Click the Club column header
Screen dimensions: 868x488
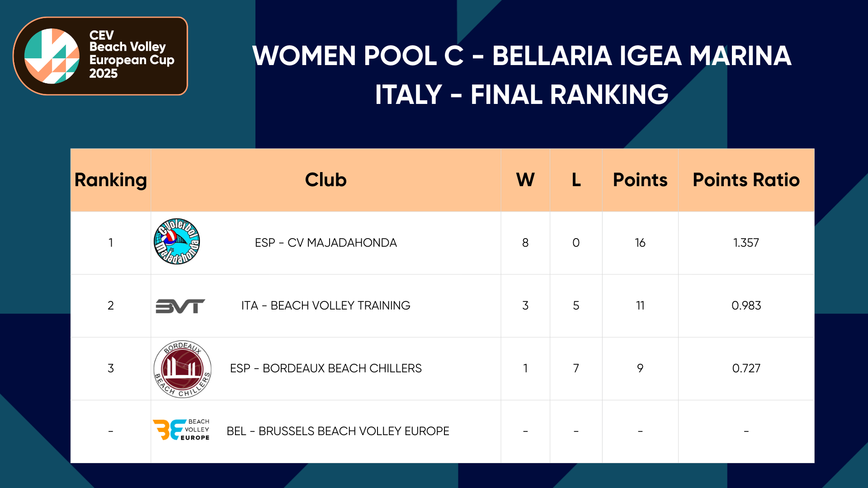pyautogui.click(x=325, y=180)
